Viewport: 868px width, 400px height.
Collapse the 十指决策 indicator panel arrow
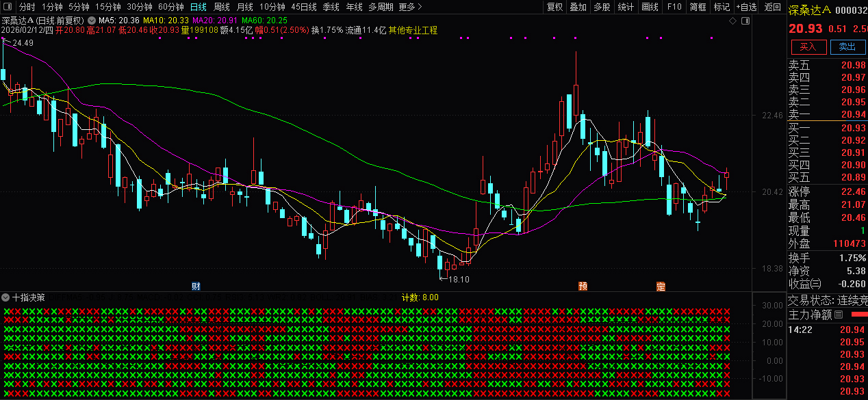pyautogui.click(x=5, y=297)
